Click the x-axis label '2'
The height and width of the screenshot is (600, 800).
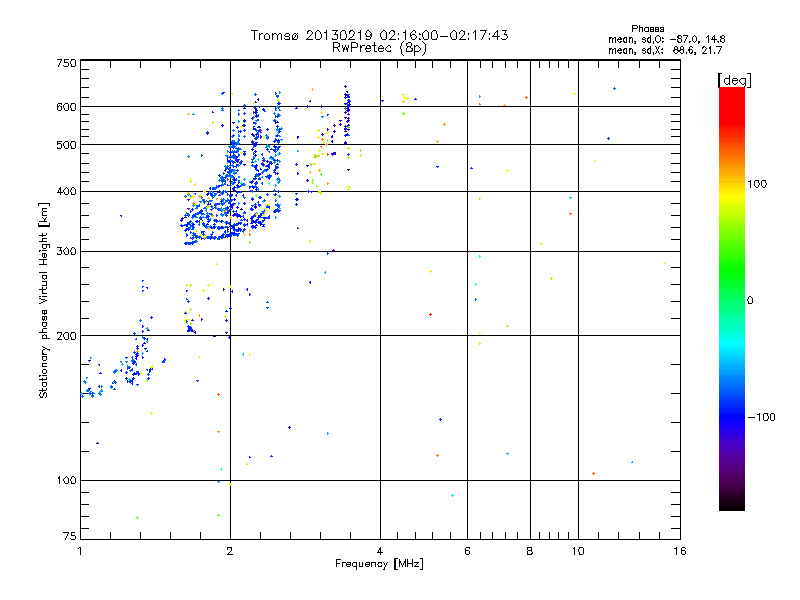pyautogui.click(x=230, y=551)
